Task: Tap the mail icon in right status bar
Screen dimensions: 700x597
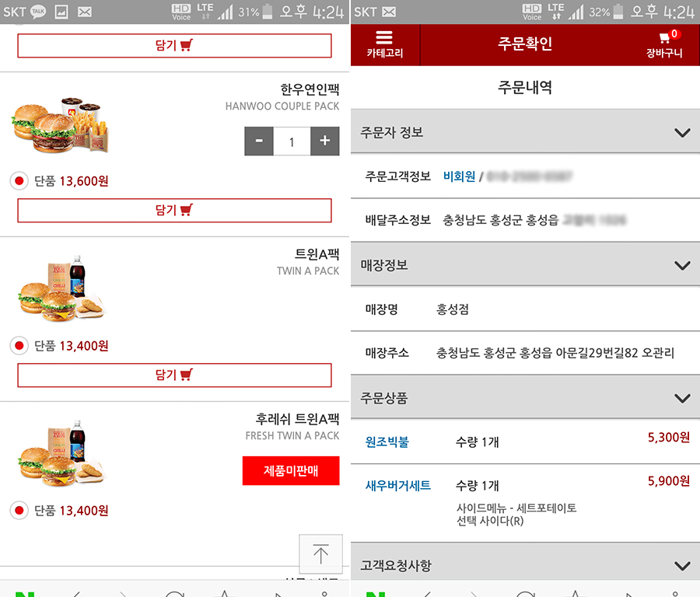Action: click(x=389, y=12)
